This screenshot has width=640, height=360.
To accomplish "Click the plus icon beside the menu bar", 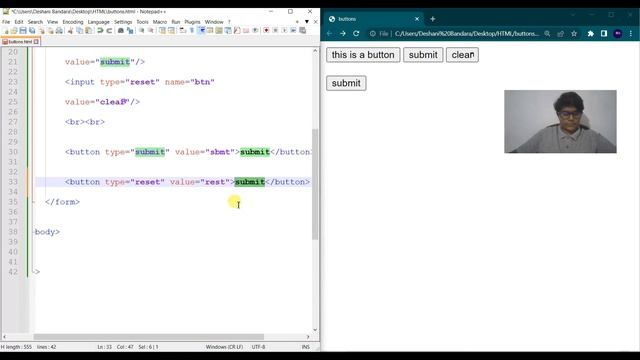I will coord(297,22).
